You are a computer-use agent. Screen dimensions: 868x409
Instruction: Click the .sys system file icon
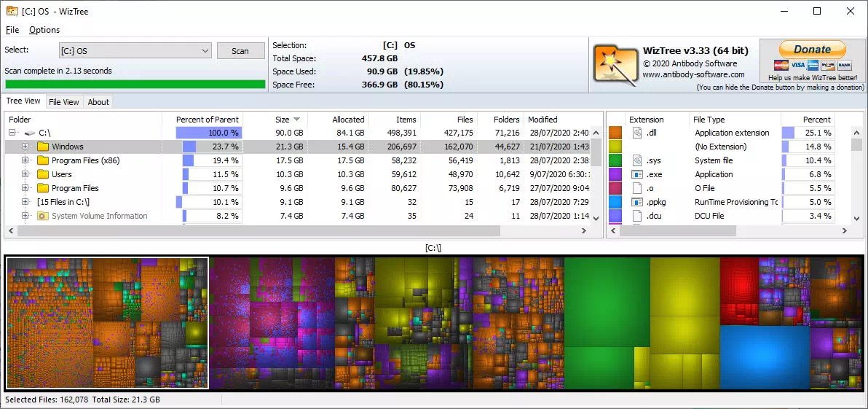636,160
